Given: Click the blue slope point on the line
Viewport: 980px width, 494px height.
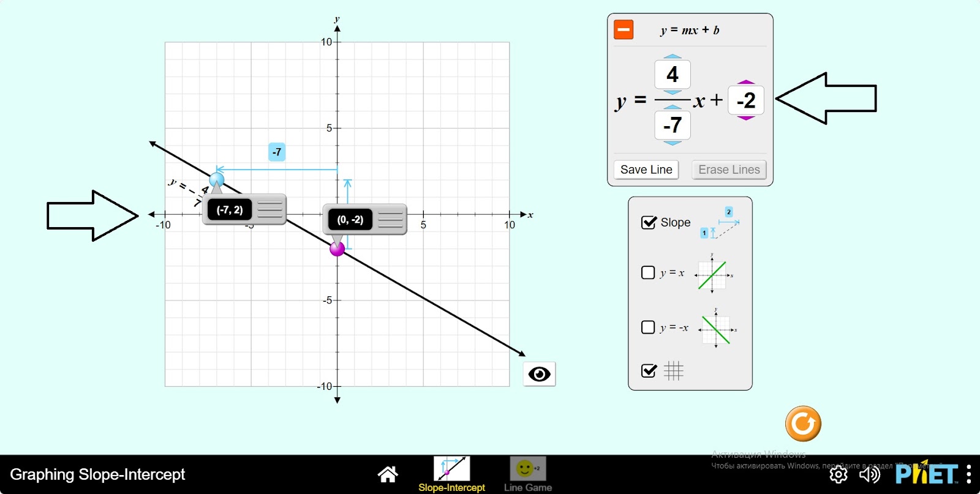Looking at the screenshot, I should [x=217, y=179].
